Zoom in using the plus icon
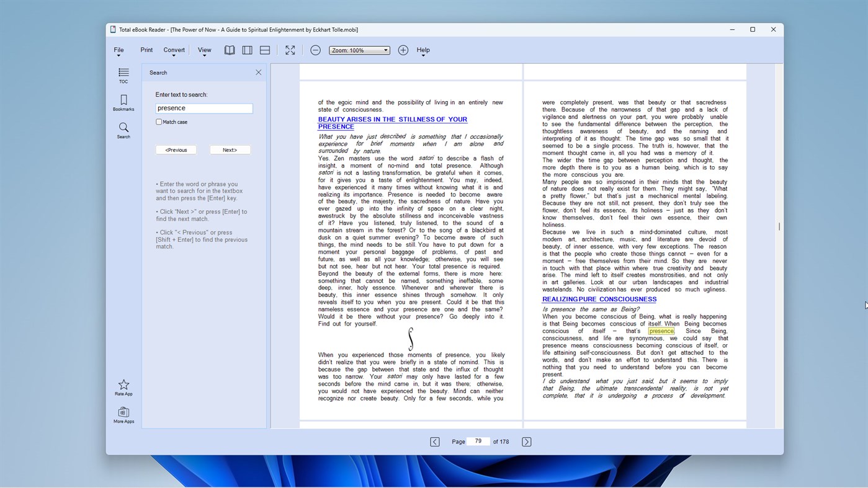This screenshot has width=868, height=488. pyautogui.click(x=403, y=50)
